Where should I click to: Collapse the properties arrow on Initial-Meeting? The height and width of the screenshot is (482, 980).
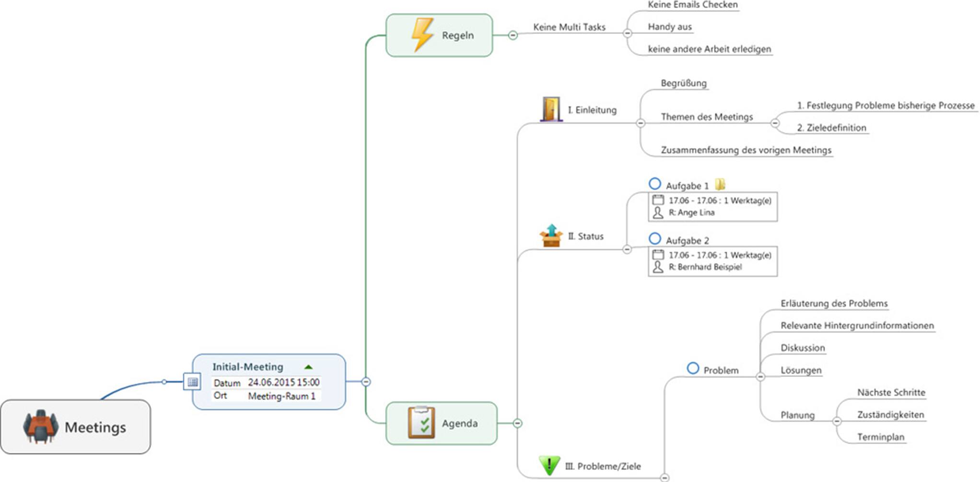tap(308, 367)
